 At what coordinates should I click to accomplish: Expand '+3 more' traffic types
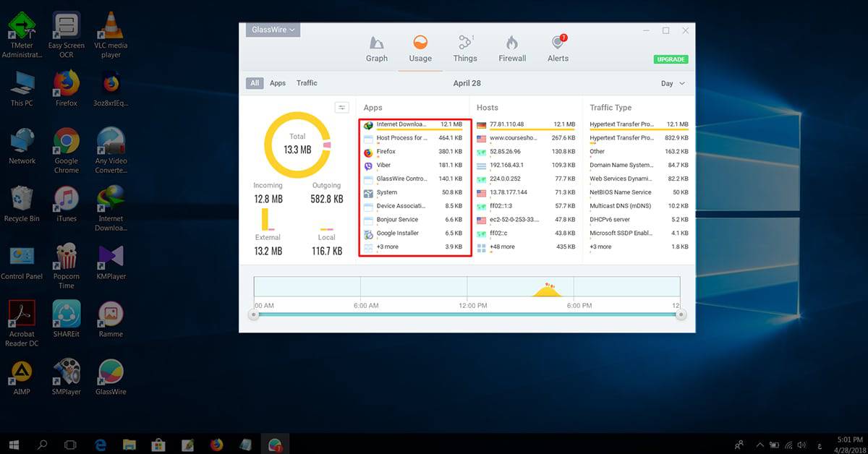click(x=639, y=247)
